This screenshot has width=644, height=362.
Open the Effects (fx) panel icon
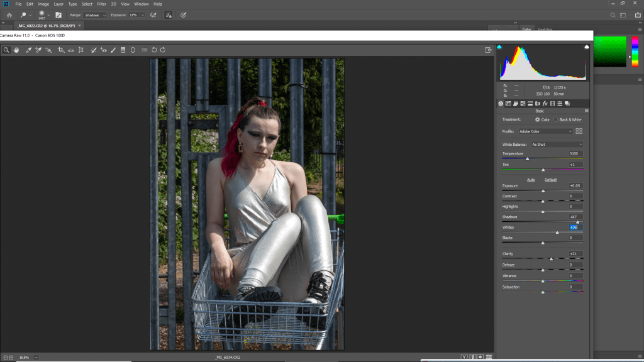point(545,103)
